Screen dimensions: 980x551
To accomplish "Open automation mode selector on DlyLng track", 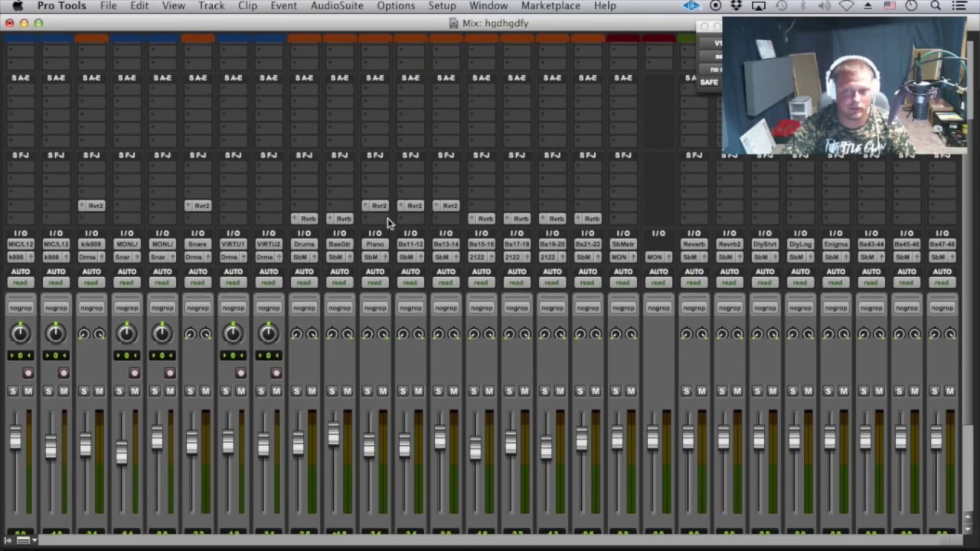I will click(x=800, y=282).
